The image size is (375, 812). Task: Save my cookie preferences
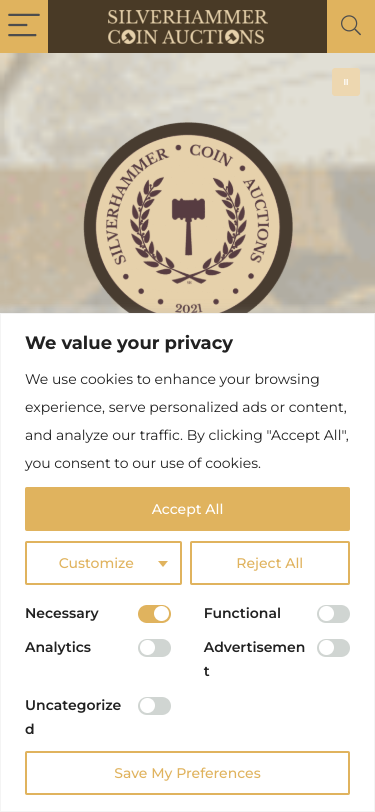click(x=188, y=773)
